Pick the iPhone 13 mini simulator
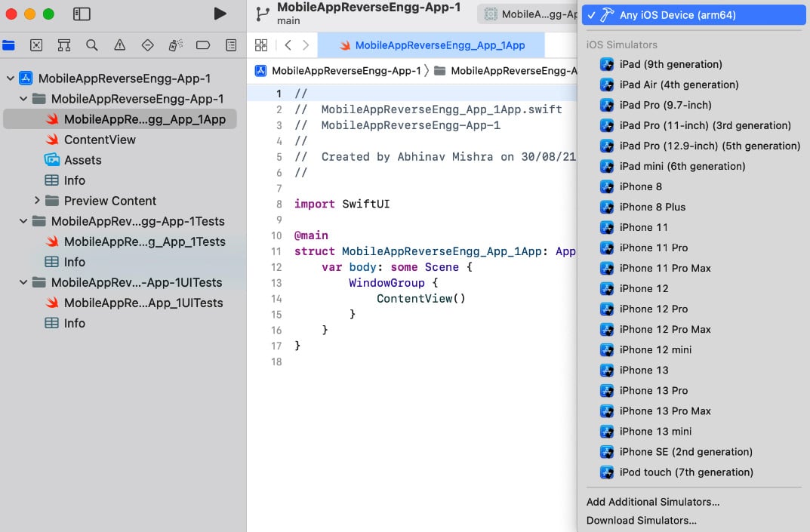Screen dimensions: 810x532 pyautogui.click(x=694, y=432)
